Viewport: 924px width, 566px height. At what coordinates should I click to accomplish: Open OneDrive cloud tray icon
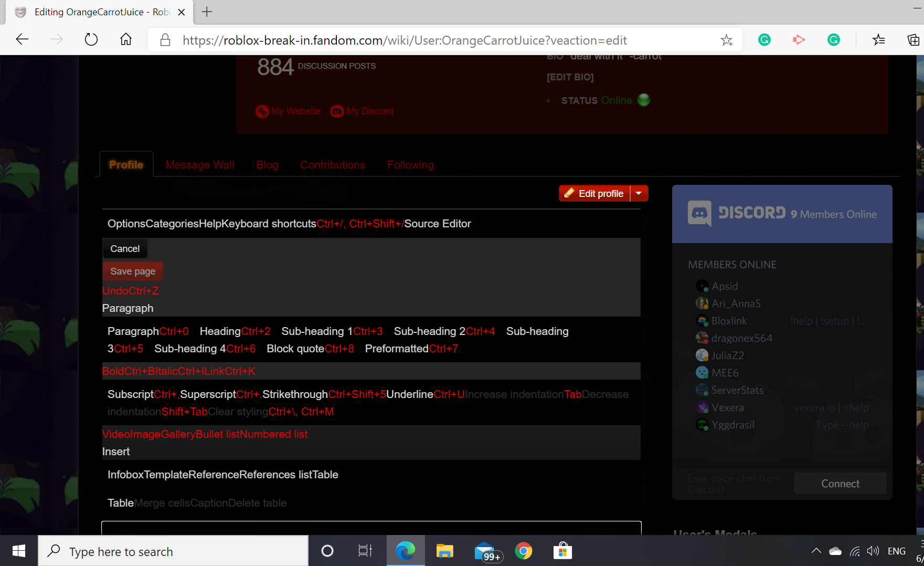click(835, 551)
